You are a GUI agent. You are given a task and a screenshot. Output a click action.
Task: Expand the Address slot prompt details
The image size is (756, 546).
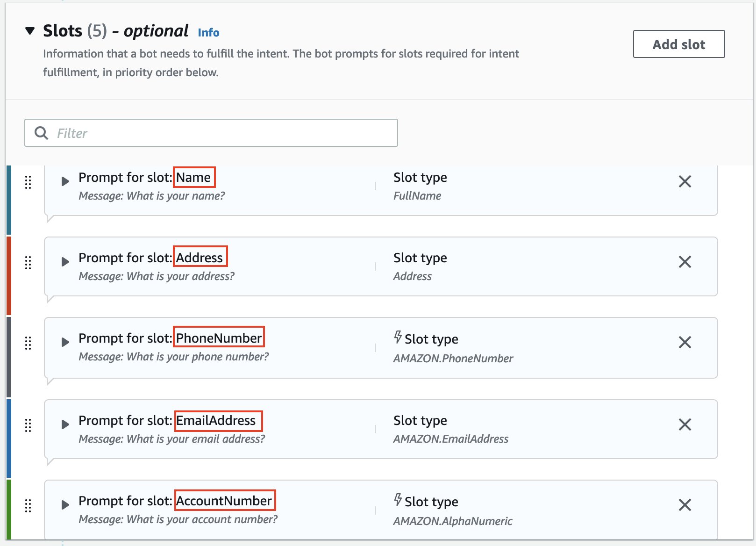(65, 262)
